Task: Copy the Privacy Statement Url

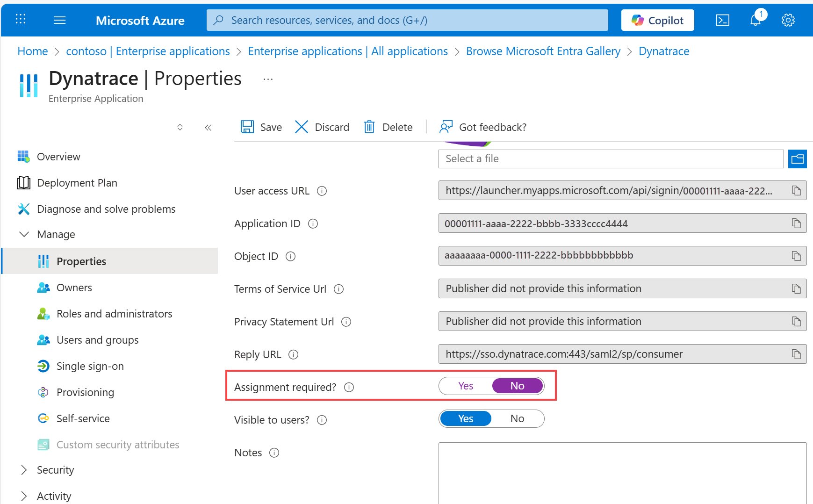Action: (796, 322)
